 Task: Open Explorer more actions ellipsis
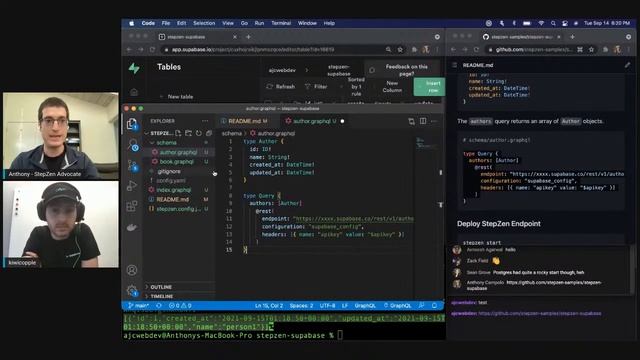205,121
